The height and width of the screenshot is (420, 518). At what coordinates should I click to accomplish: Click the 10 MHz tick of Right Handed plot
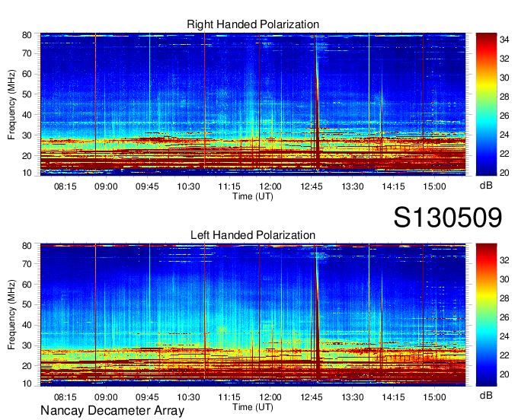(27, 173)
